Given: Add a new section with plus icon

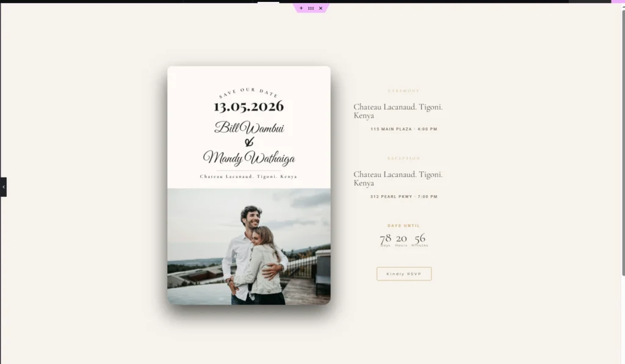Looking at the screenshot, I should coord(301,8).
